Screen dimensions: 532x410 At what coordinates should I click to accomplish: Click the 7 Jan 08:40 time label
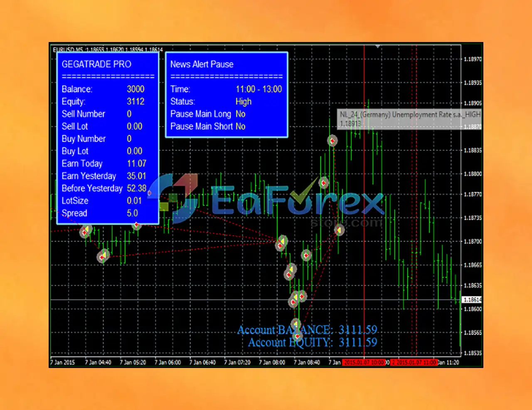tap(307, 362)
